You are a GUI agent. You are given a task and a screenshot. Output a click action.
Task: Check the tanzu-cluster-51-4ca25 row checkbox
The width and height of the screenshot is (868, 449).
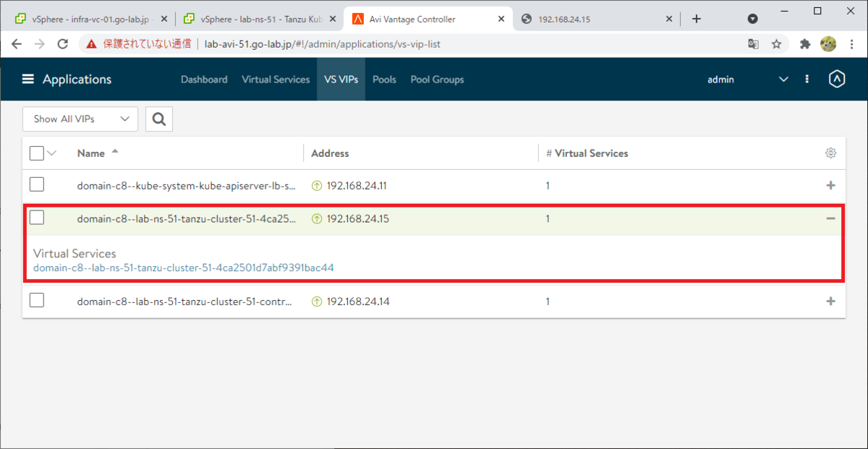click(x=37, y=218)
